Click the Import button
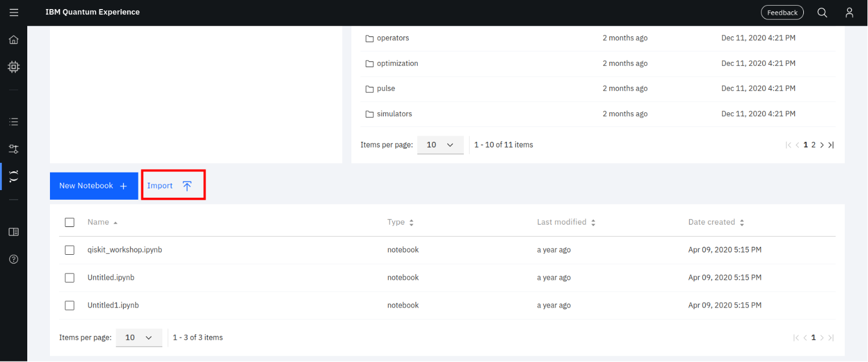The height and width of the screenshot is (362, 868). tap(173, 185)
